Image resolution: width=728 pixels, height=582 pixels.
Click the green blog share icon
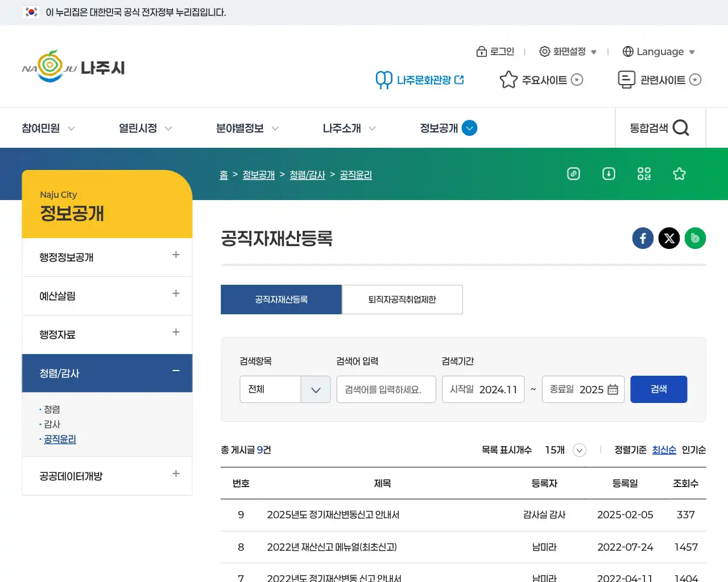coord(695,238)
